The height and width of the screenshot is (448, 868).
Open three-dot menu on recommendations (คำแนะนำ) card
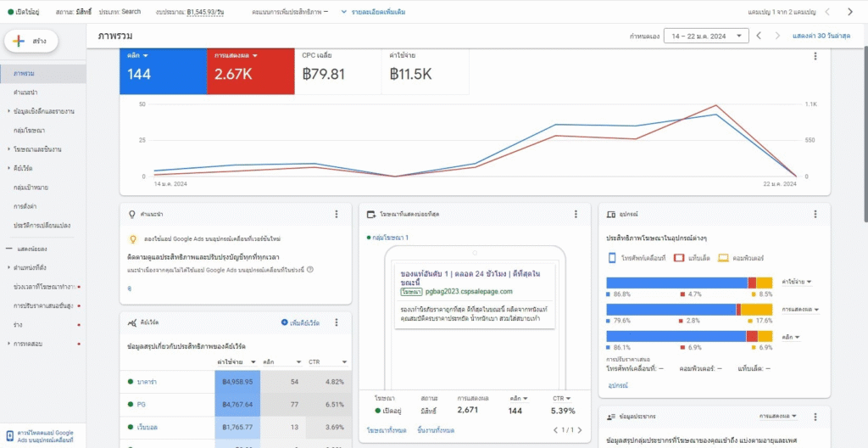click(x=337, y=215)
